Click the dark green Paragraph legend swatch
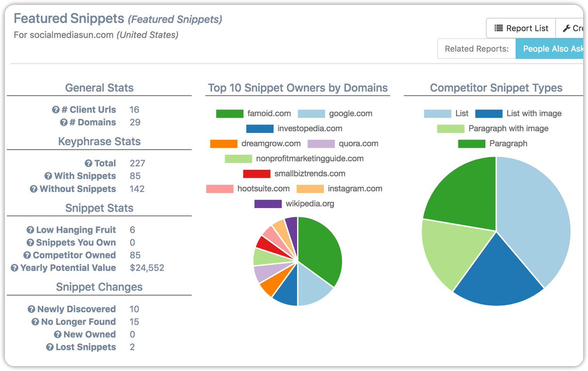Screen dimensions: 588x371 tap(471, 144)
